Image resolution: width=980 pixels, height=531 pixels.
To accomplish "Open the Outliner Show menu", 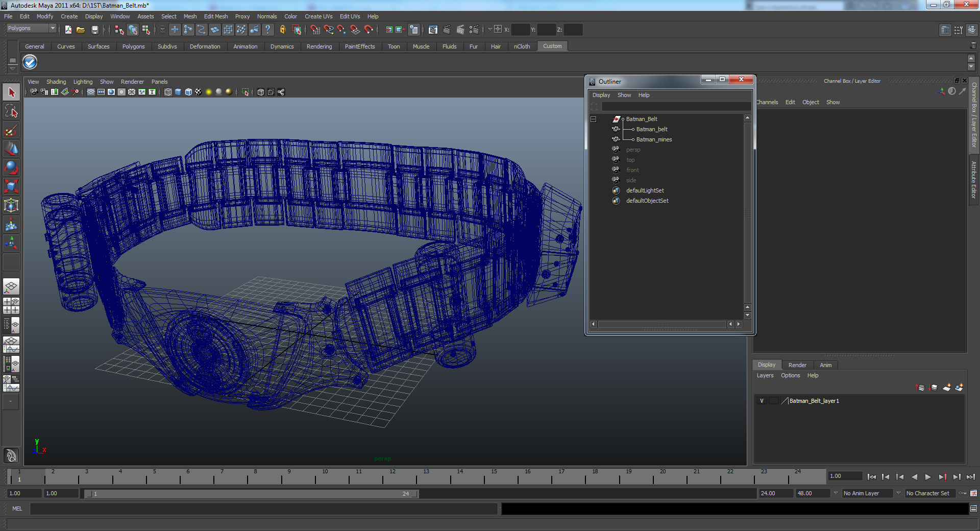I will 624,95.
